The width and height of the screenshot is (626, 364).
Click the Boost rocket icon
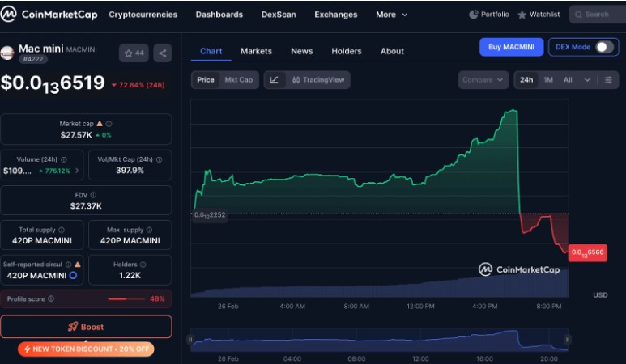pyautogui.click(x=73, y=327)
